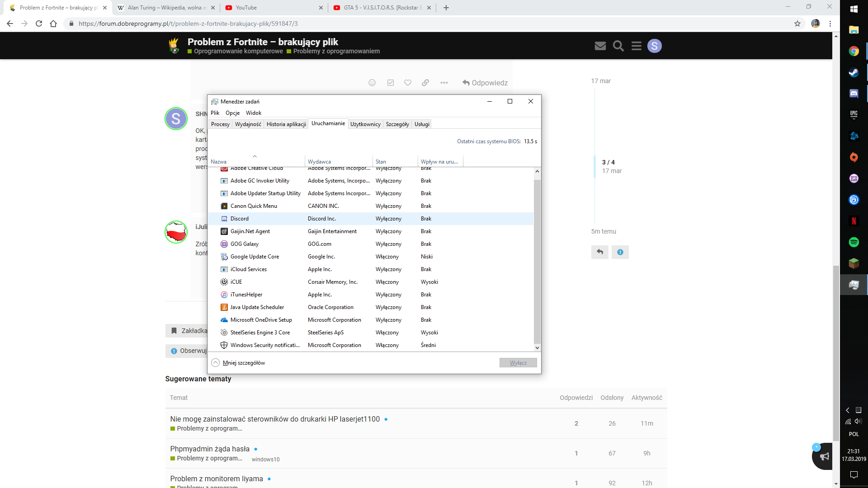Viewport: 868px width, 488px height.
Task: Click Task Manager list scrollbar up arrow
Action: (x=537, y=171)
